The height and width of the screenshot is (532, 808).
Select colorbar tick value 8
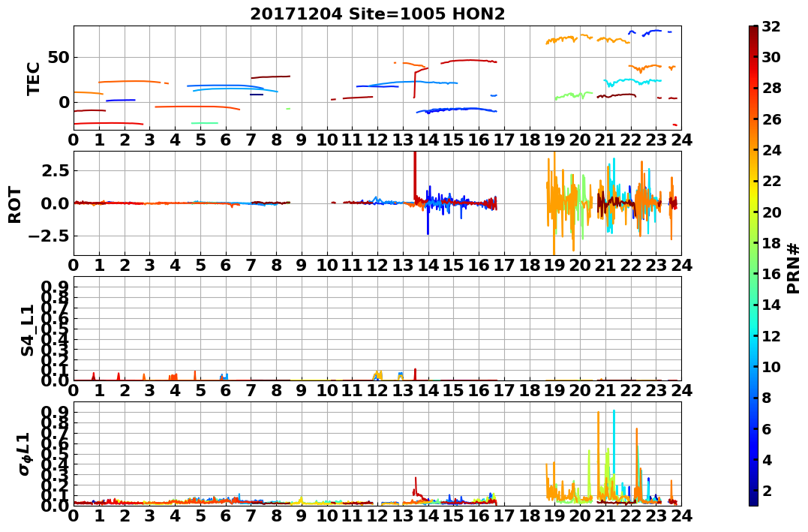766,398
